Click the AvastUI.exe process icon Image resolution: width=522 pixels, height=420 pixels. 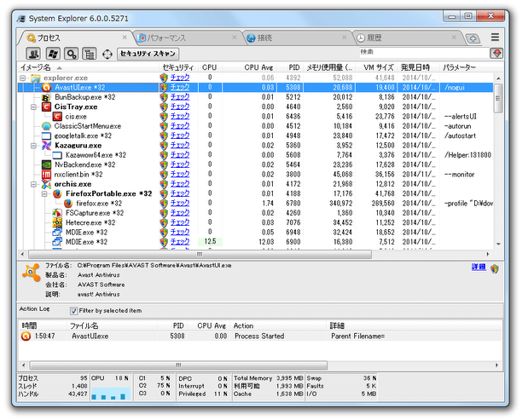pyautogui.click(x=47, y=88)
